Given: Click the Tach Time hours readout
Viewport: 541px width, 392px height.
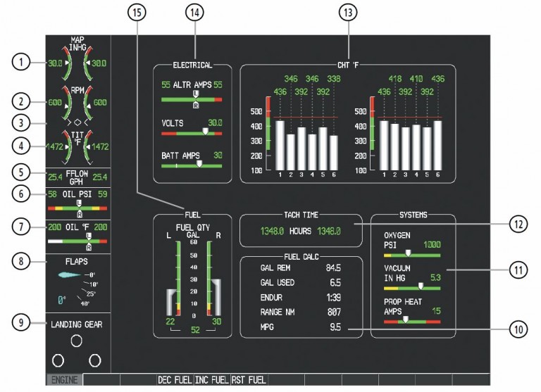Looking at the screenshot, I should [301, 230].
